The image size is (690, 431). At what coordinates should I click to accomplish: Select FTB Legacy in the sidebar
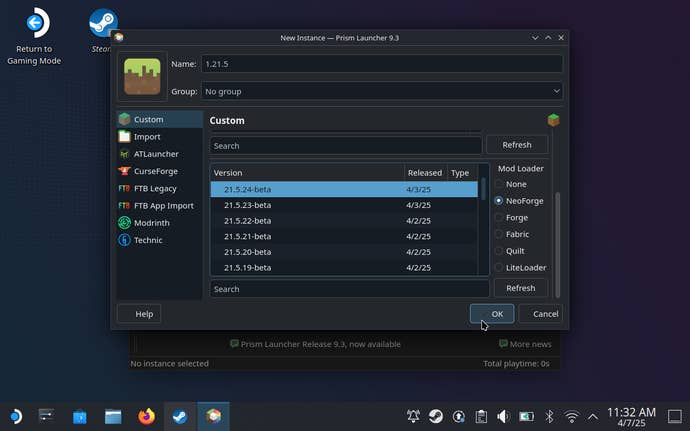(x=160, y=188)
